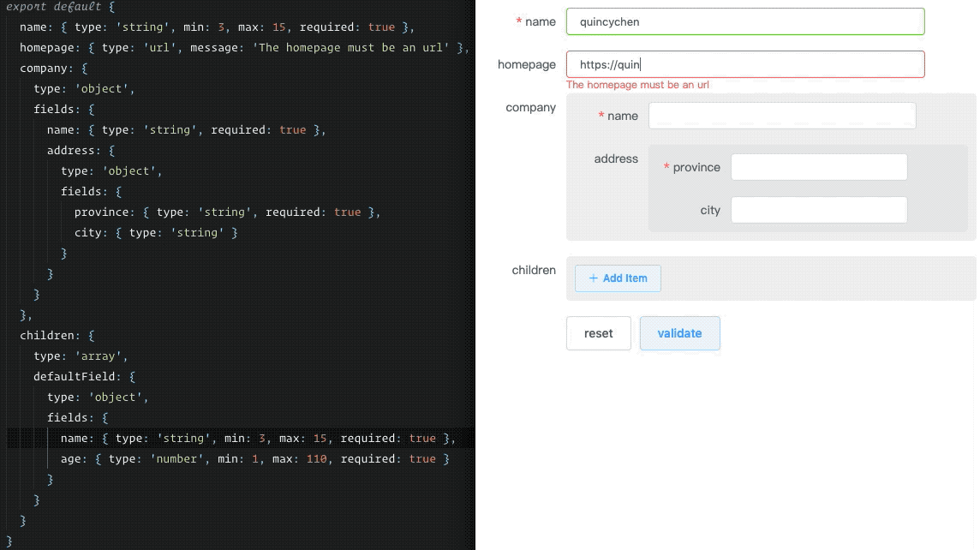Add a new children item

618,278
